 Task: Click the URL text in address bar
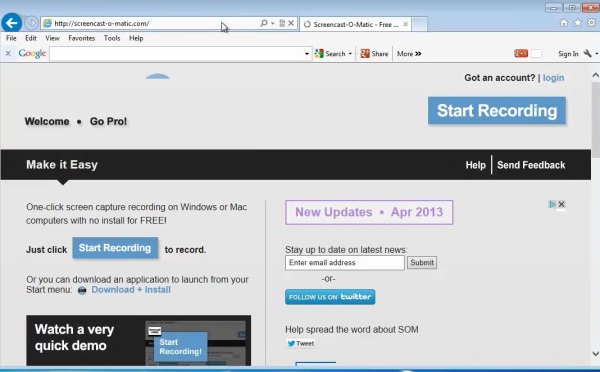(x=102, y=23)
